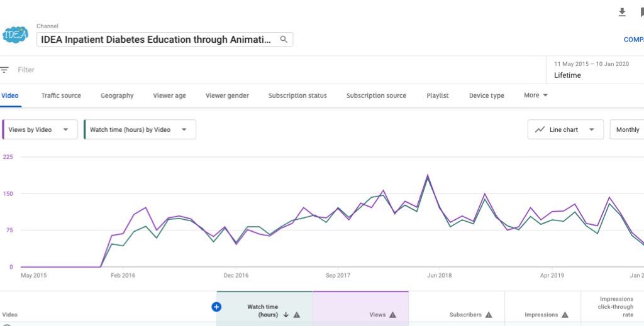Click the Video column header
644x326 pixels.
click(10, 315)
